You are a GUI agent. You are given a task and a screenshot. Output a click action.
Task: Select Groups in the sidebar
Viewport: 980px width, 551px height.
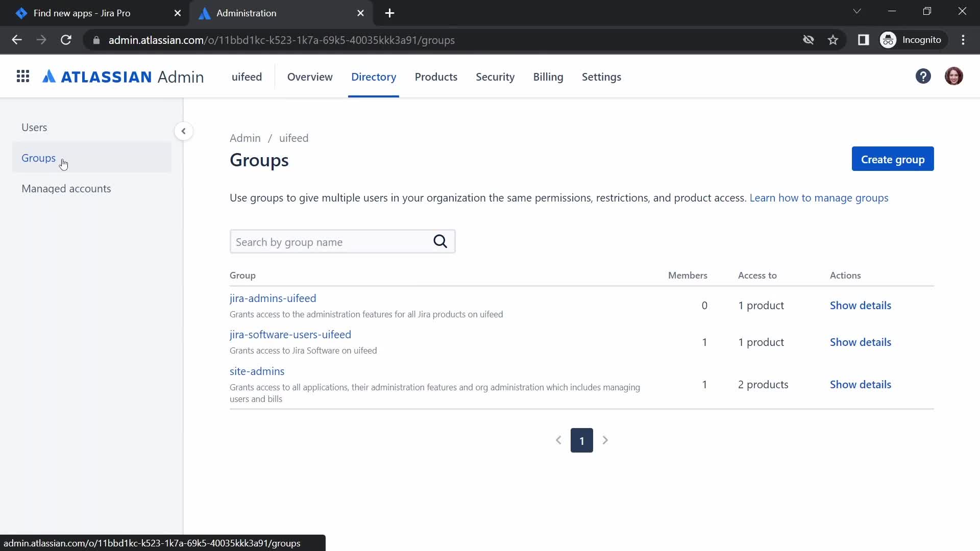[92, 158]
